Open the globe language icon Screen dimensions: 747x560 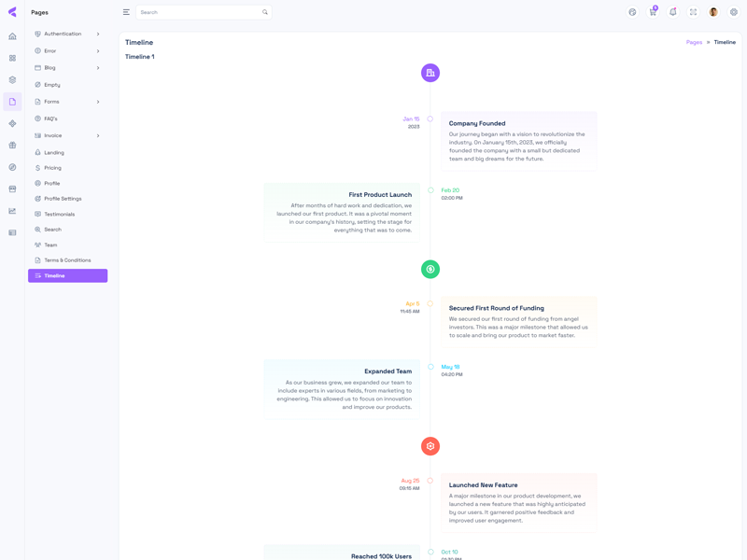632,12
